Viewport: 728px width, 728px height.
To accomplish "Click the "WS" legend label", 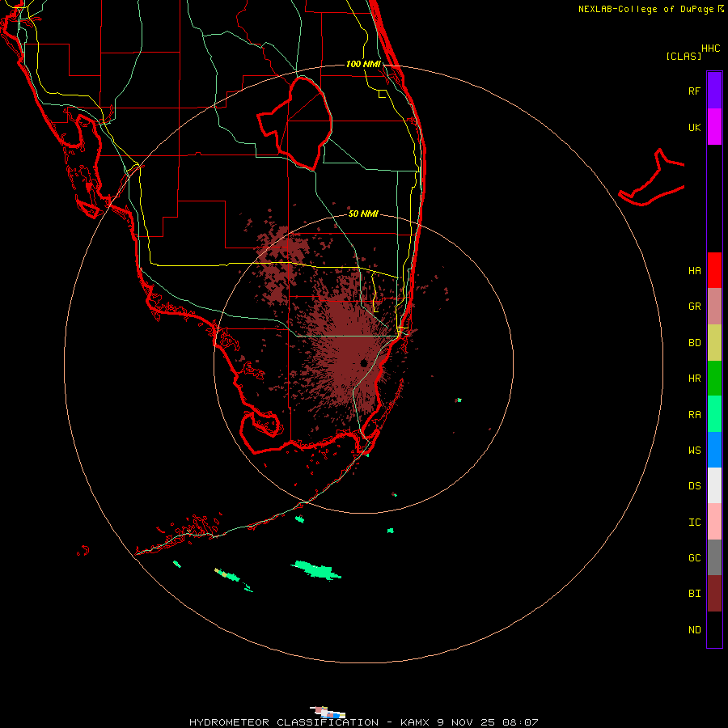I will coord(694,450).
